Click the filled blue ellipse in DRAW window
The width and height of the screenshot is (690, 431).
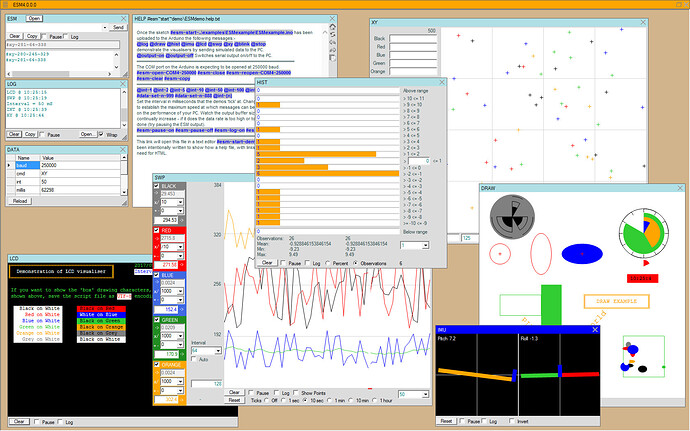tap(582, 254)
